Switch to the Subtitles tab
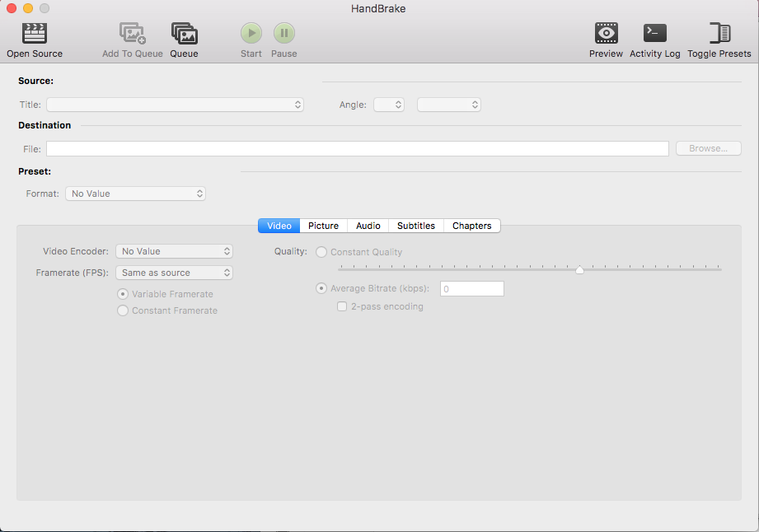The height and width of the screenshot is (532, 759). pos(415,226)
